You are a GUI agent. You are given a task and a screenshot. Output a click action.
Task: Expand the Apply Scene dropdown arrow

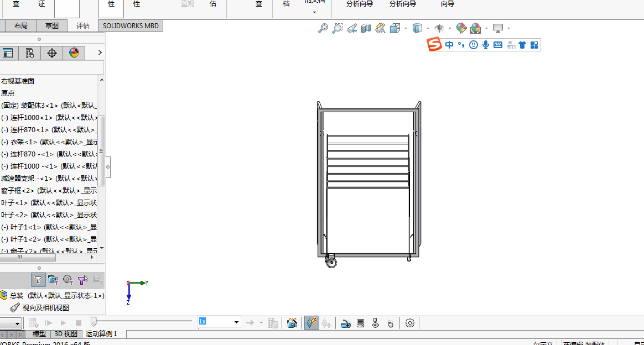487,28
